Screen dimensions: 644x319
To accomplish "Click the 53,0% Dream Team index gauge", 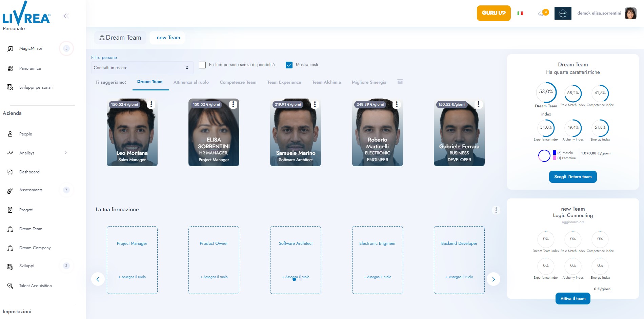I will pyautogui.click(x=546, y=92).
